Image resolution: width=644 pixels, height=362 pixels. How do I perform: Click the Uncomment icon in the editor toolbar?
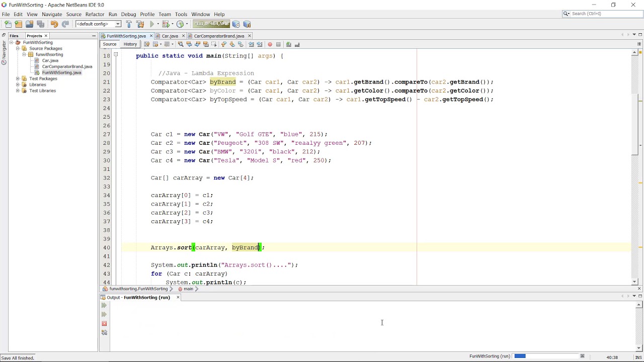(x=297, y=44)
